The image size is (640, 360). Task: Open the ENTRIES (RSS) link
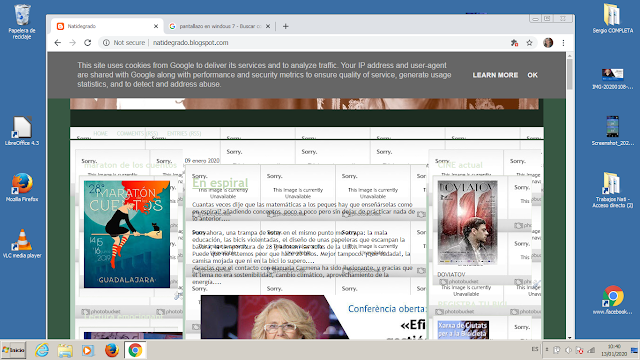tap(184, 133)
